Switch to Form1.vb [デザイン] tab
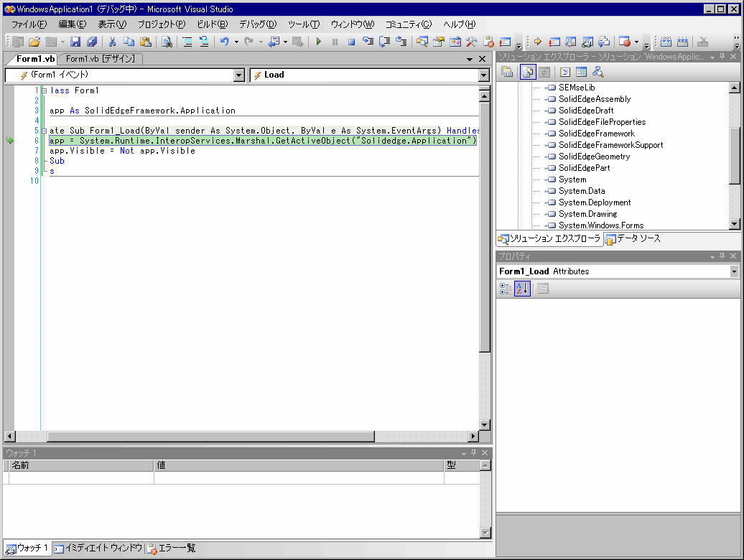This screenshot has height=560, width=744. (100, 59)
